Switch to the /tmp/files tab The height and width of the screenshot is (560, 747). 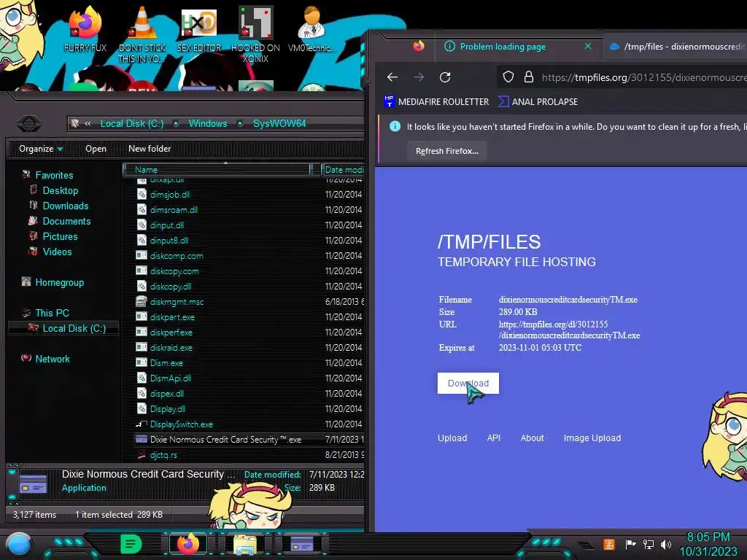pyautogui.click(x=676, y=46)
